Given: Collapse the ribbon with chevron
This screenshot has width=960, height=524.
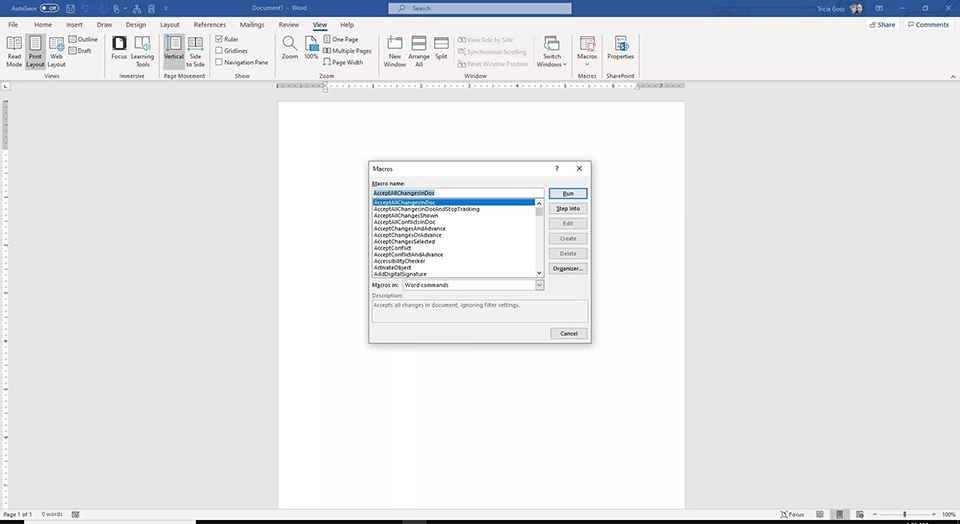Looking at the screenshot, I should point(953,77).
